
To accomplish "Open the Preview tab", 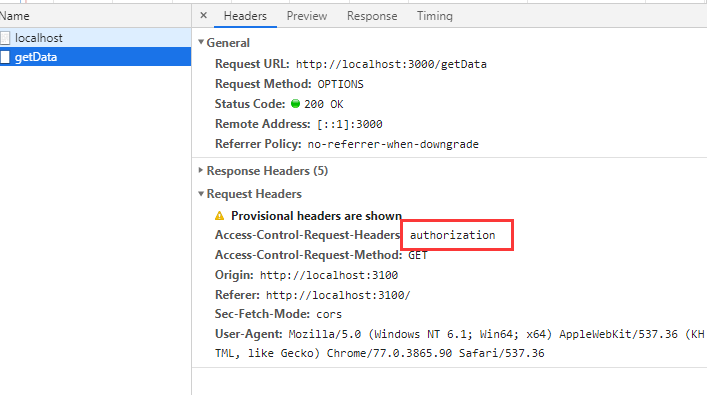I will click(307, 16).
